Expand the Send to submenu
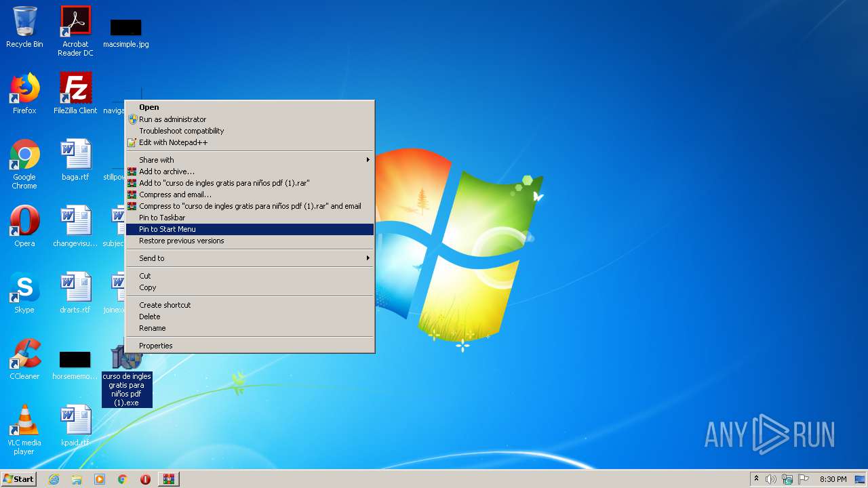This screenshot has height=488, width=868. click(250, 258)
